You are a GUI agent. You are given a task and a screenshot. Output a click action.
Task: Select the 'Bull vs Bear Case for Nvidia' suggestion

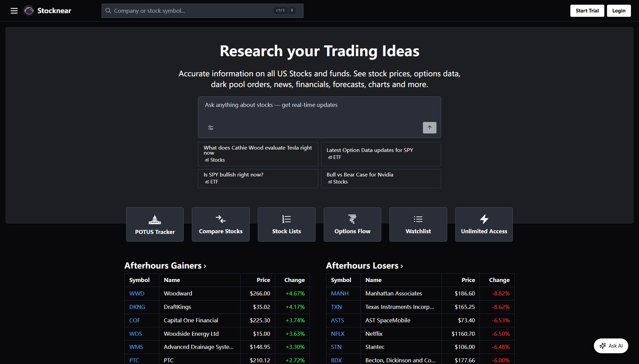point(381,178)
